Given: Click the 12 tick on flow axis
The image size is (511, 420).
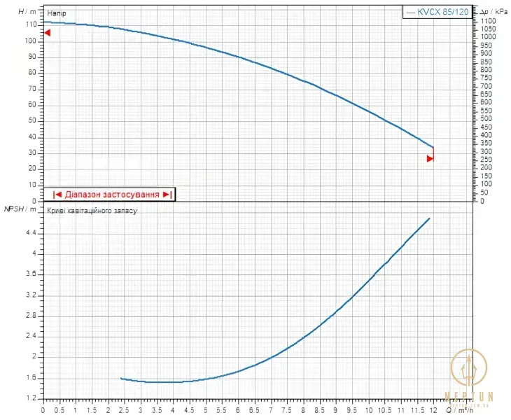Looking at the screenshot, I should pyautogui.click(x=433, y=410).
